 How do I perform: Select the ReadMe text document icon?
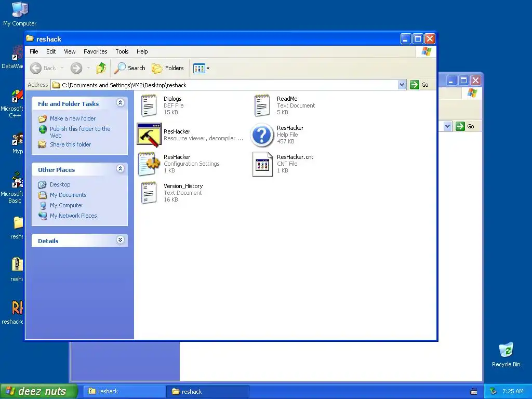(262, 105)
